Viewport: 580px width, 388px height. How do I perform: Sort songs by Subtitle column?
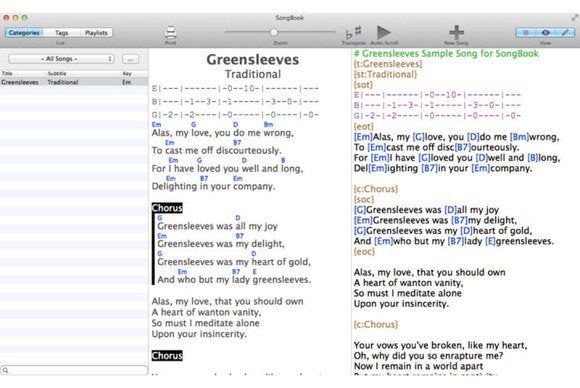(x=84, y=73)
